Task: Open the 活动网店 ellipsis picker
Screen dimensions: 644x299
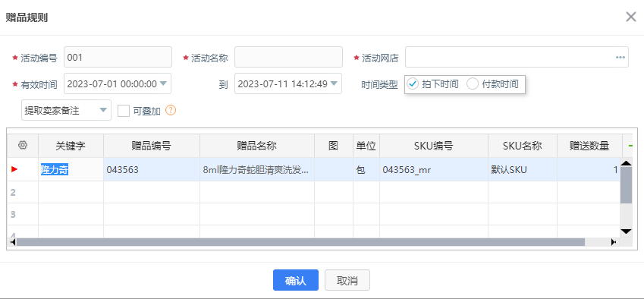Action: click(x=620, y=57)
